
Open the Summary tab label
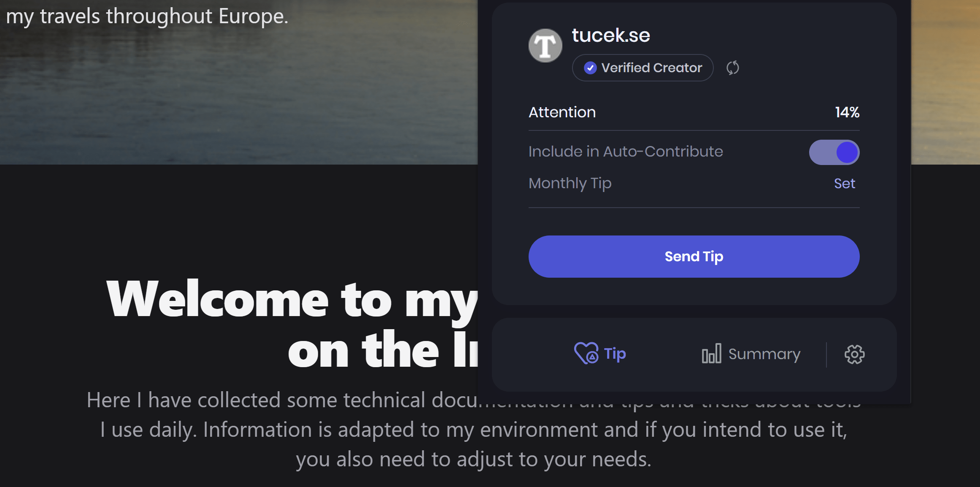pyautogui.click(x=764, y=354)
